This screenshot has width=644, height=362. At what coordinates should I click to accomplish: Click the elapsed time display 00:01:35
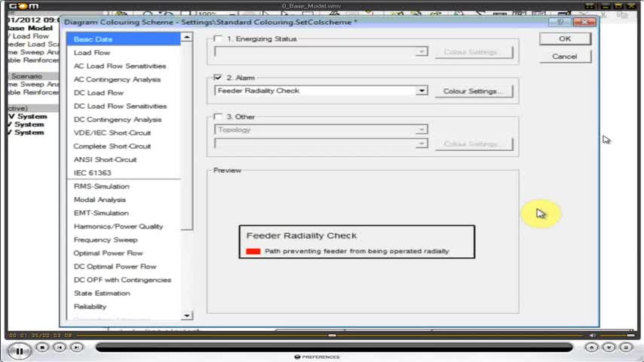point(24,336)
